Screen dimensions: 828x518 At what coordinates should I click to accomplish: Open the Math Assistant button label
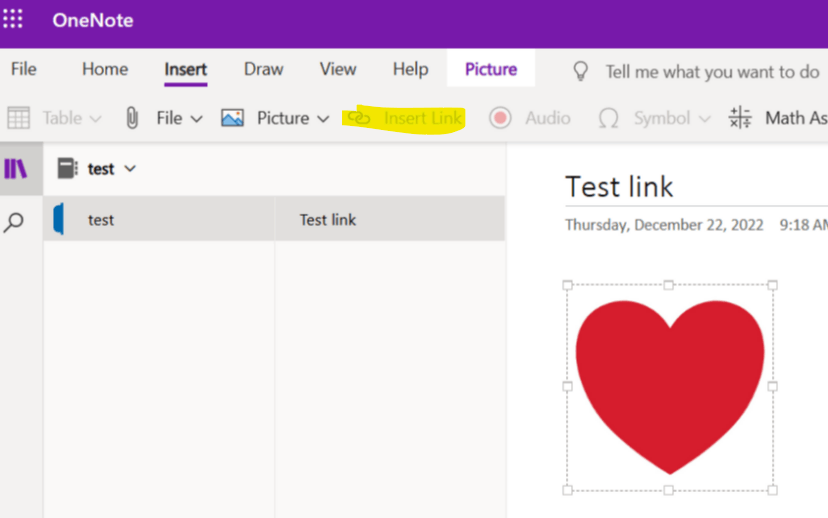[x=796, y=118]
